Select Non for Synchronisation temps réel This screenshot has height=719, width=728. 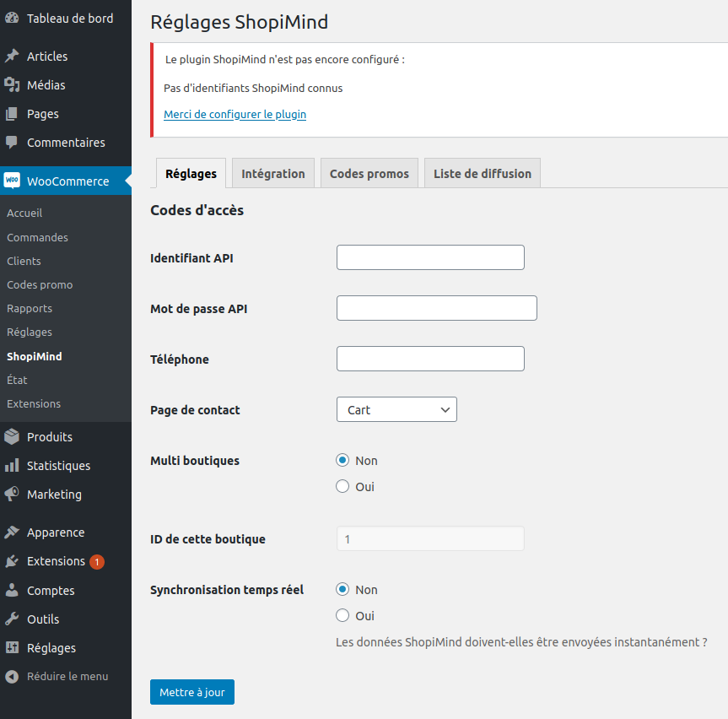[x=342, y=589]
